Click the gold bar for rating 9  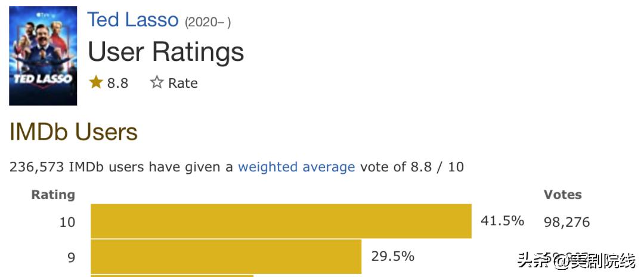(x=226, y=257)
